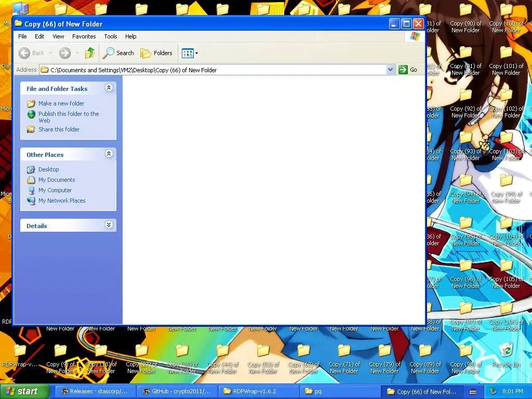Open My Documents in Other Places
The height and width of the screenshot is (399, 532).
tap(56, 180)
